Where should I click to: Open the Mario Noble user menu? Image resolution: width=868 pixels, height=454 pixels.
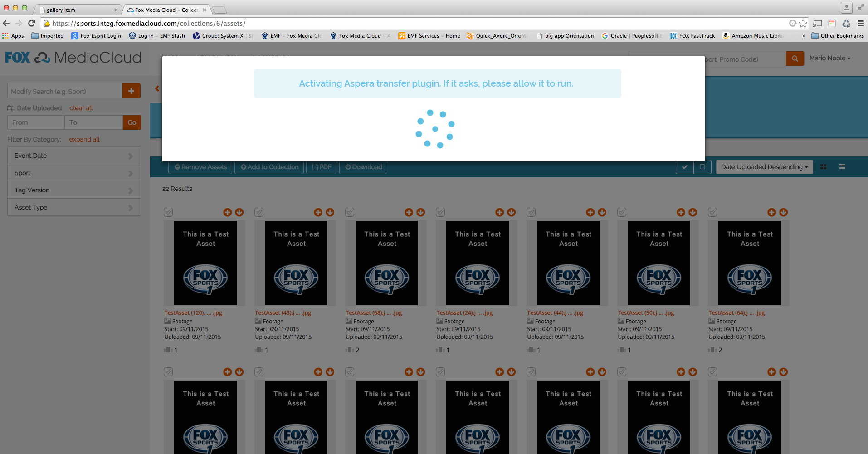(829, 58)
